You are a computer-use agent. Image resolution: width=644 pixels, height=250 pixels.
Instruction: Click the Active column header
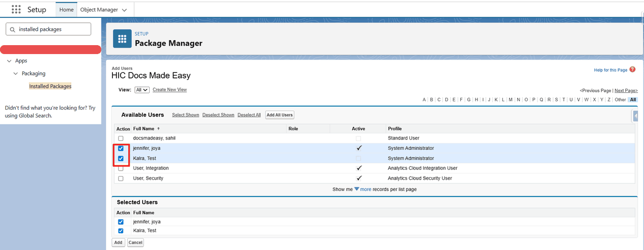[x=358, y=128]
